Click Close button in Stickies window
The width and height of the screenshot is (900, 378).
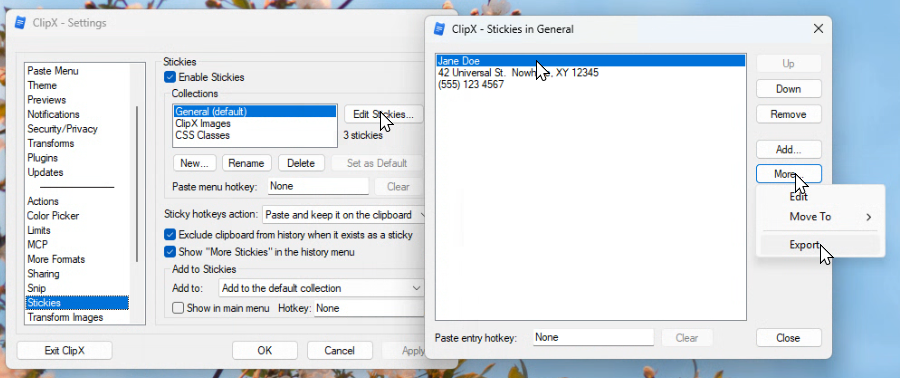[789, 338]
